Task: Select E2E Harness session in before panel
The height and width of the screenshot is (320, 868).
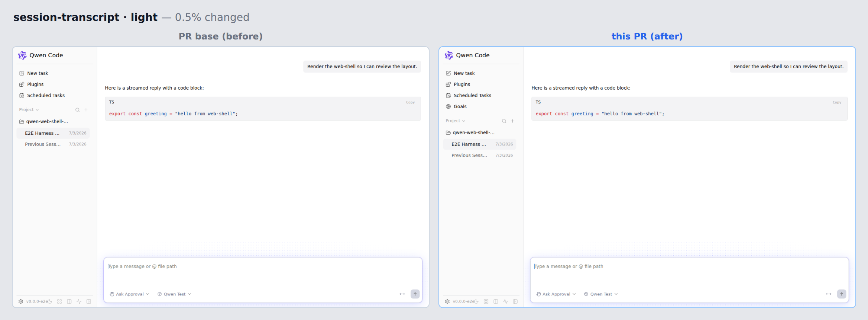Action: click(53, 133)
